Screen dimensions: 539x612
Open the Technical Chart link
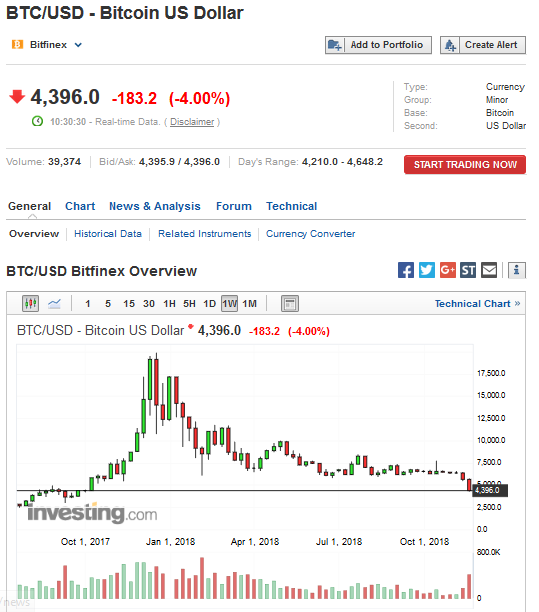pos(477,304)
